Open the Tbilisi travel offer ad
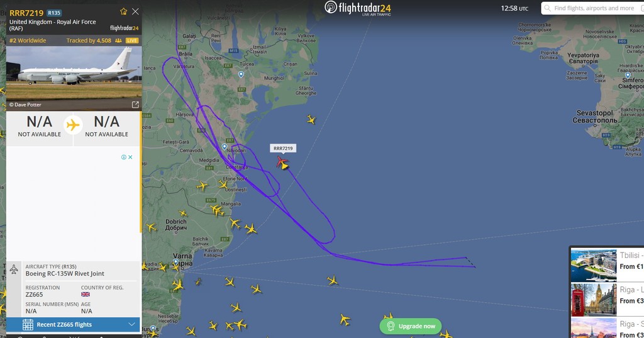Screen dimensions: 644x338 click(x=607, y=264)
